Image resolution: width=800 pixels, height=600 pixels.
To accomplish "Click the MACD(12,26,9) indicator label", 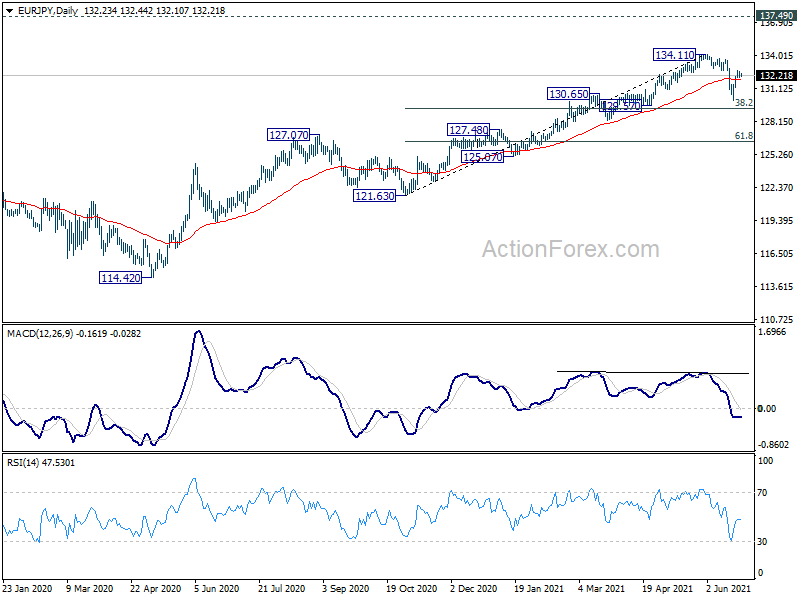I will (40, 334).
